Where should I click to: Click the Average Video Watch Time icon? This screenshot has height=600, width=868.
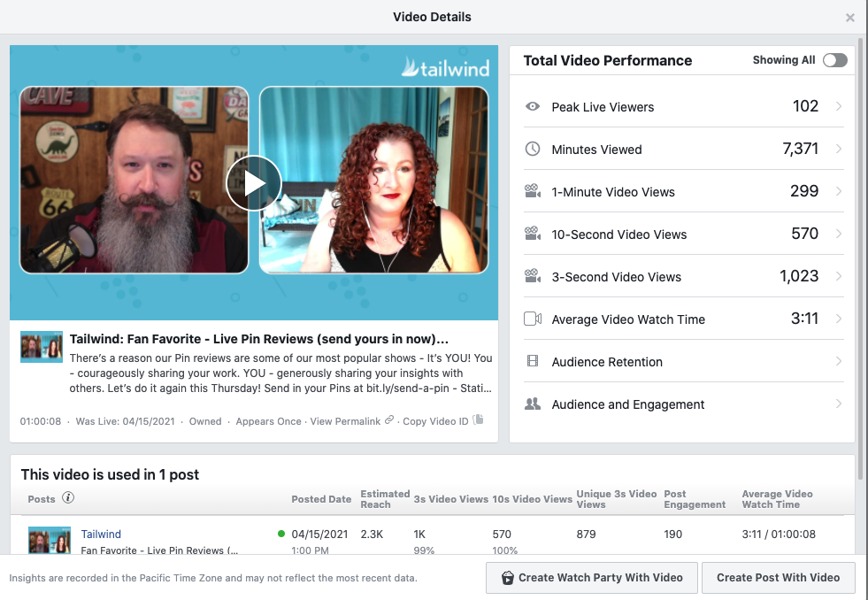click(x=533, y=319)
